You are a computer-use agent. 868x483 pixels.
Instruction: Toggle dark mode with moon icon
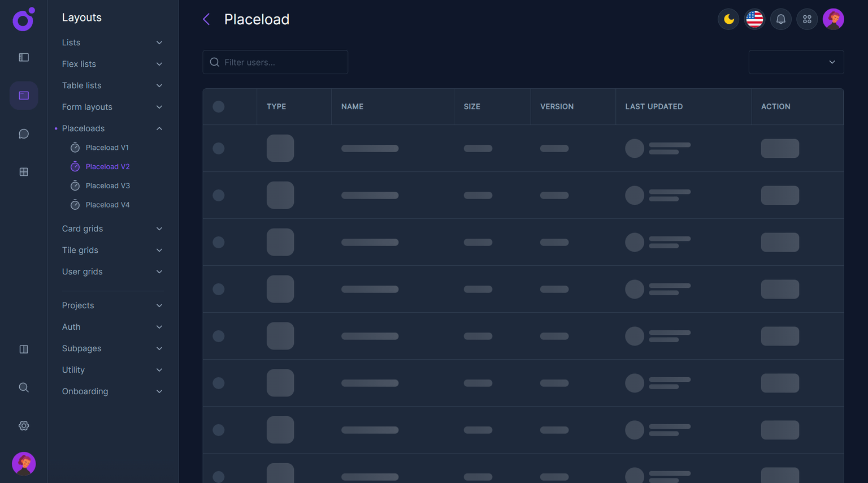728,19
